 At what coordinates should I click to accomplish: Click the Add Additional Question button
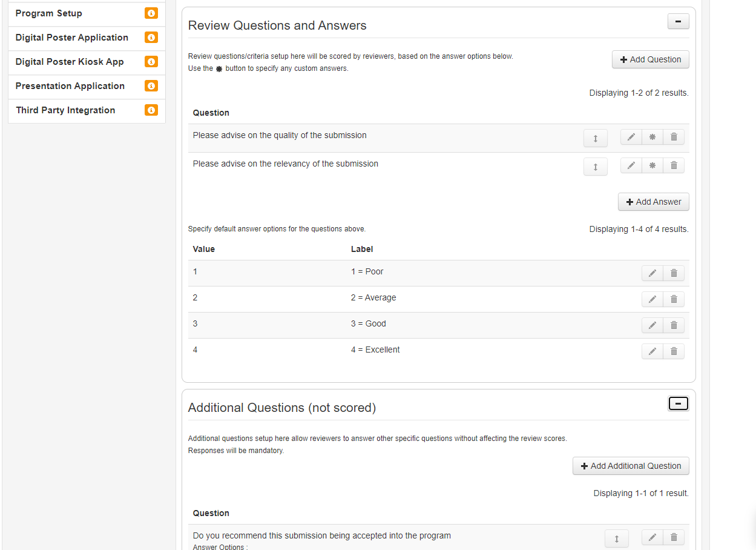(631, 466)
